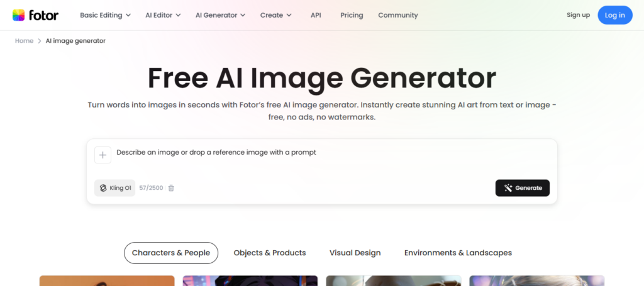Click the Log in button
This screenshot has width=644, height=286.
coord(615,15)
